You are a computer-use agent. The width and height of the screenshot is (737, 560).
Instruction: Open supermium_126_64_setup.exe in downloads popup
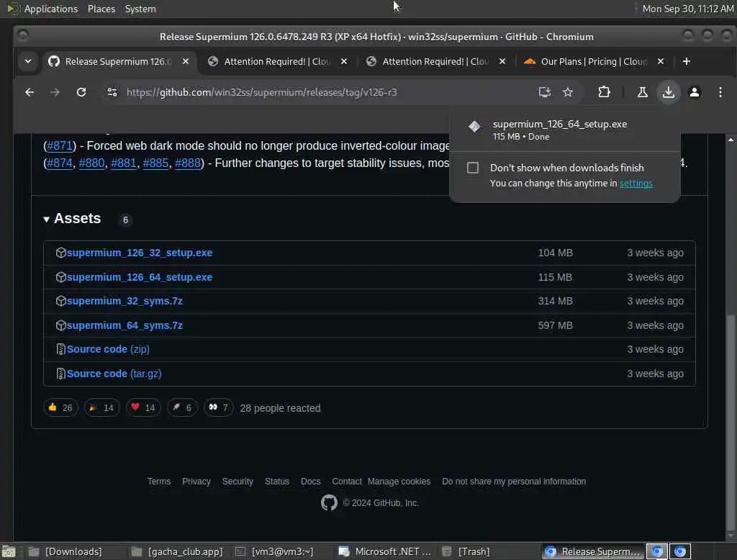pyautogui.click(x=560, y=124)
